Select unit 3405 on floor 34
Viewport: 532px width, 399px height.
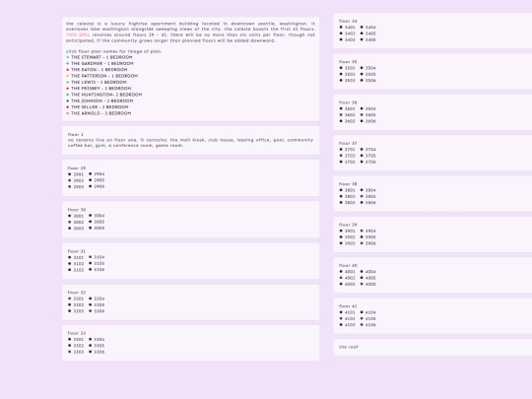coord(370,33)
